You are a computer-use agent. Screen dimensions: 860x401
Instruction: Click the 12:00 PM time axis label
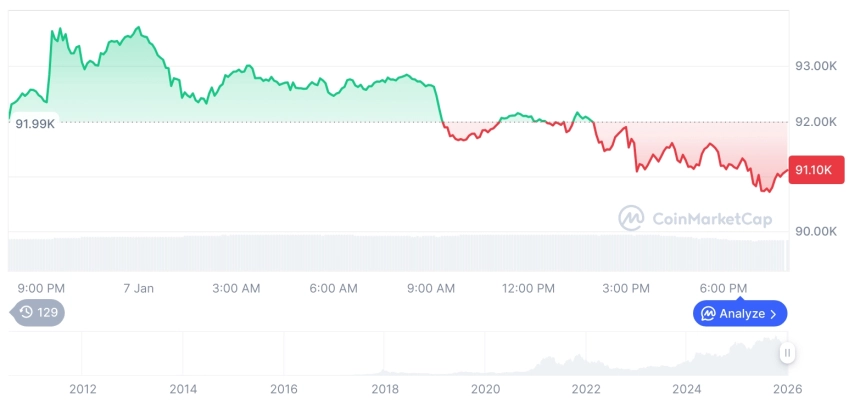(528, 288)
